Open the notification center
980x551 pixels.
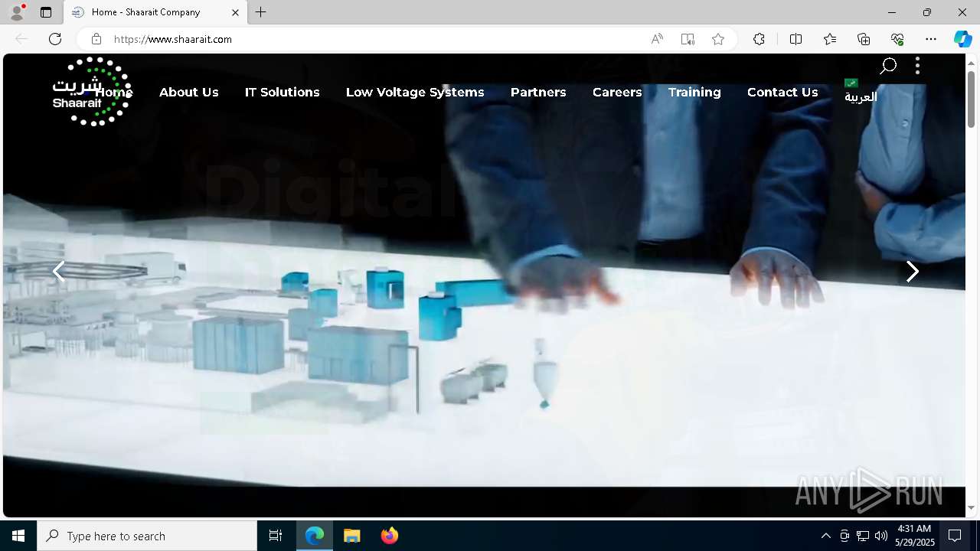pyautogui.click(x=955, y=536)
